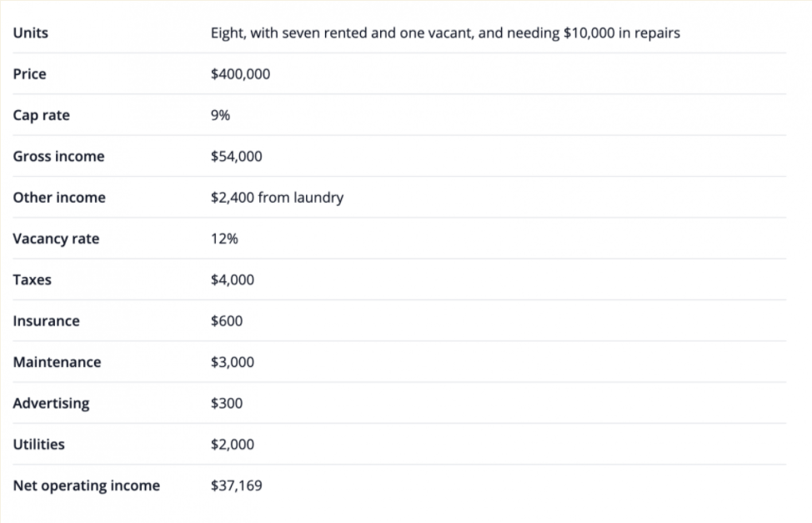This screenshot has width=812, height=523.
Task: Click the Price row label
Action: (30, 74)
